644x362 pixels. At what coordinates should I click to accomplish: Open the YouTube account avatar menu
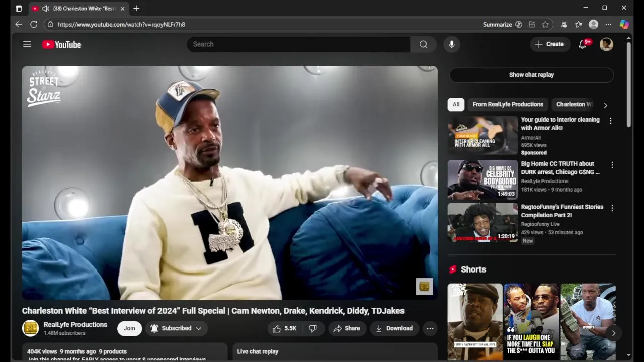pyautogui.click(x=606, y=44)
